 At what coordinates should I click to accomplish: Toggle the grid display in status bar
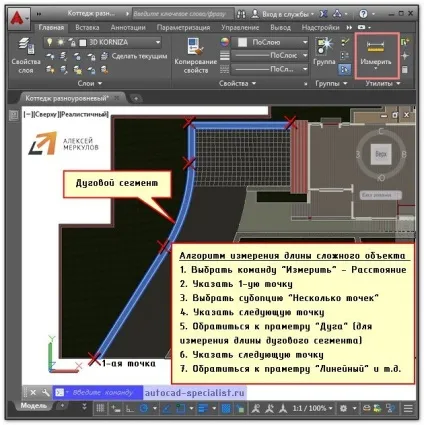[100, 408]
